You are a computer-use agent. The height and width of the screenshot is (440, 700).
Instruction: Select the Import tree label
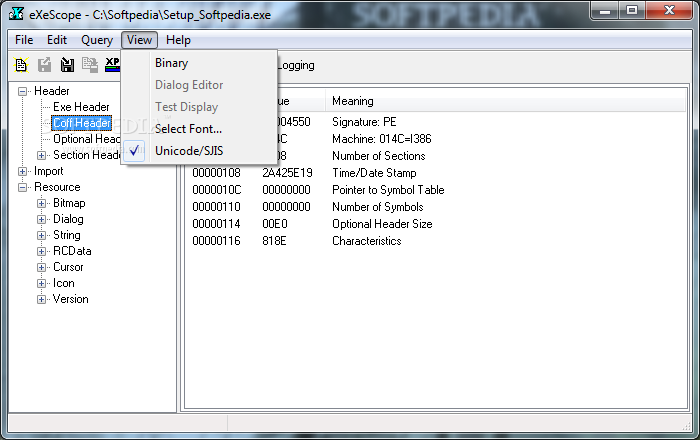click(49, 171)
